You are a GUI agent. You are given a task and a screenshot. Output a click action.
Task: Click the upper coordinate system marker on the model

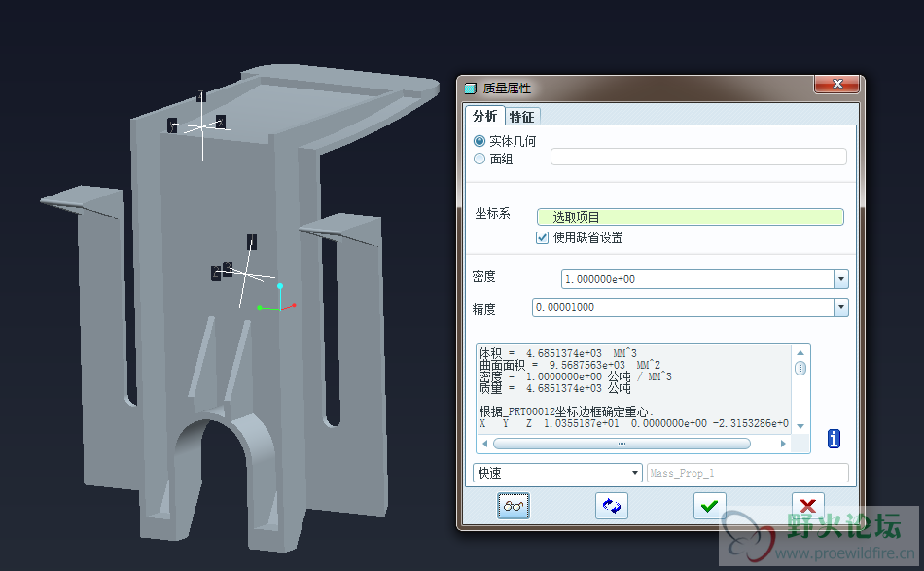200,125
